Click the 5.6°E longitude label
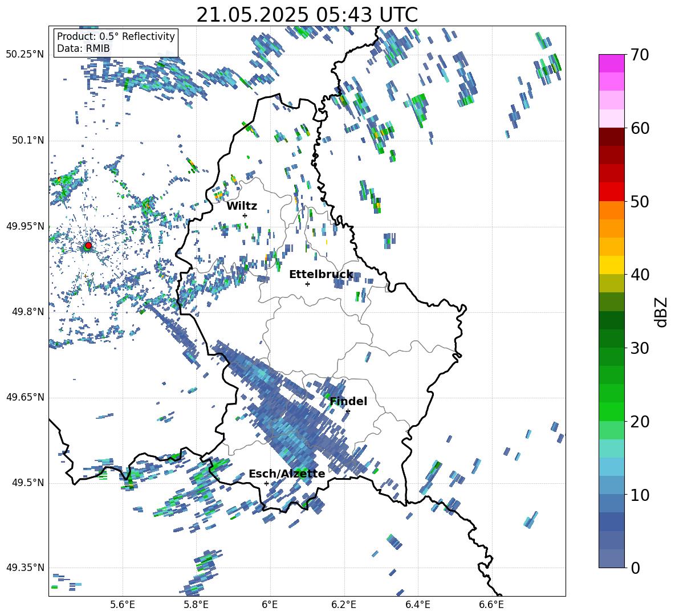The height and width of the screenshot is (616, 675). [123, 605]
